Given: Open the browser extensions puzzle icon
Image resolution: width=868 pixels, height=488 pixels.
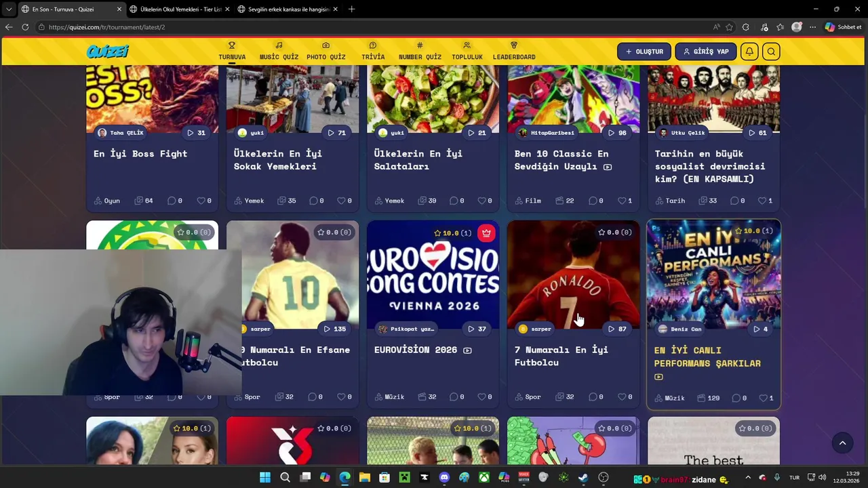Looking at the screenshot, I should click(746, 27).
